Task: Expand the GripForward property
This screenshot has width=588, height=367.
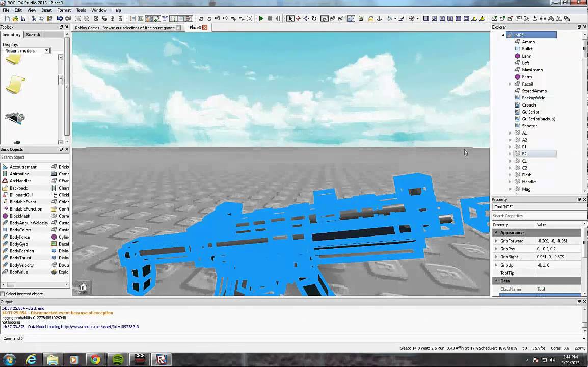Action: click(x=496, y=241)
